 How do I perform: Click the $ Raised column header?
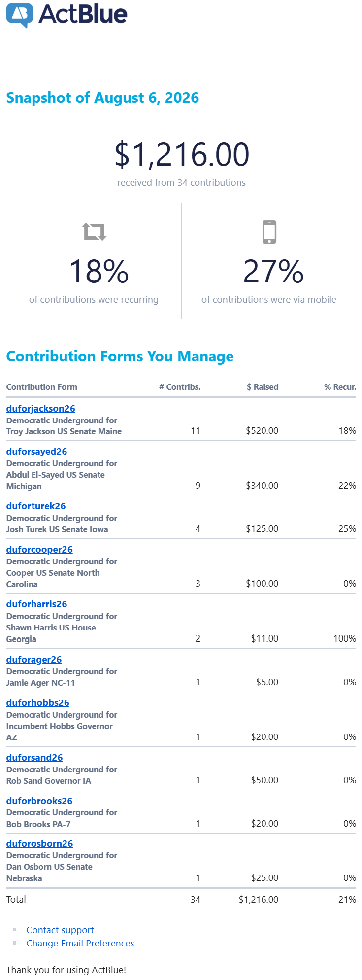263,387
